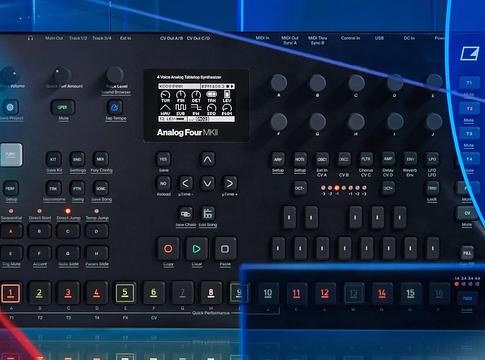Viewport: 485px width, 360px height.
Task: Click bank H Param Slide button
Action: 97,253
